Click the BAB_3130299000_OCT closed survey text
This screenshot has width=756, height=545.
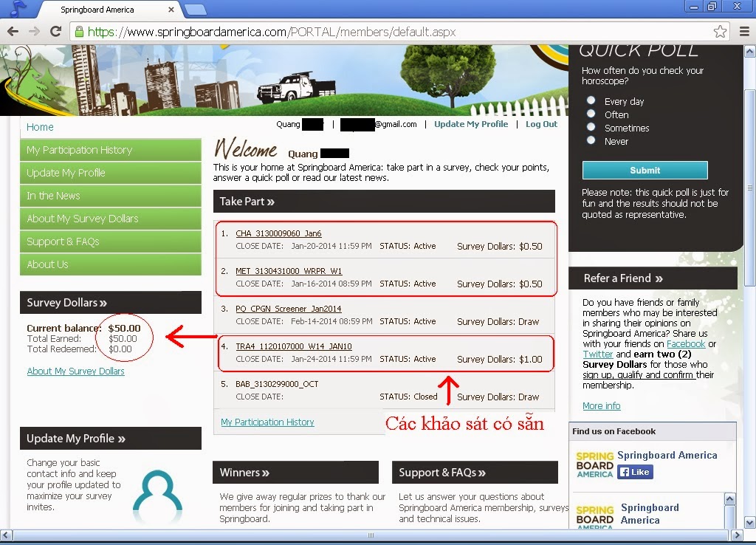pos(277,384)
